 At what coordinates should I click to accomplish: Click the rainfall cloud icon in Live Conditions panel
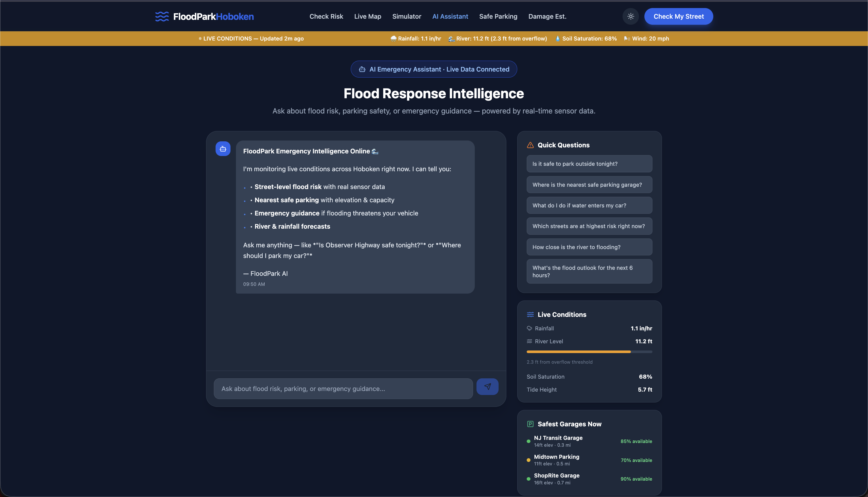point(529,328)
